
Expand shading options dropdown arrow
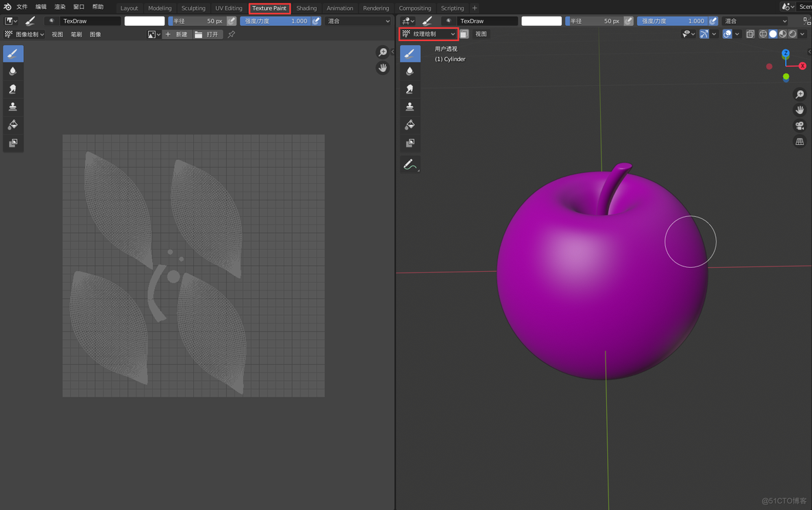click(802, 34)
